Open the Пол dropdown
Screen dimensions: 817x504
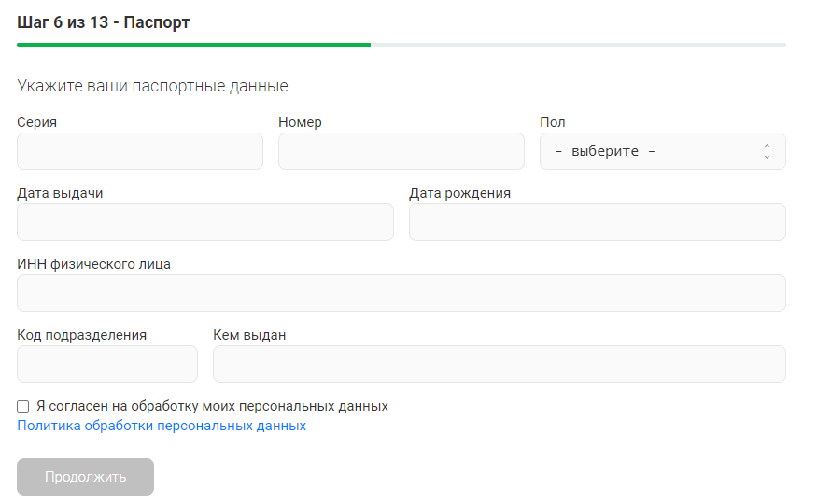pos(654,151)
